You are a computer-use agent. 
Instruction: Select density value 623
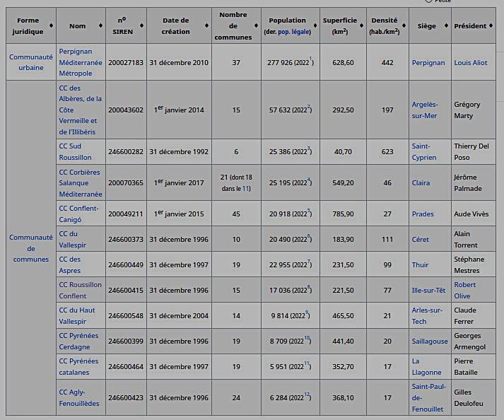tap(387, 152)
